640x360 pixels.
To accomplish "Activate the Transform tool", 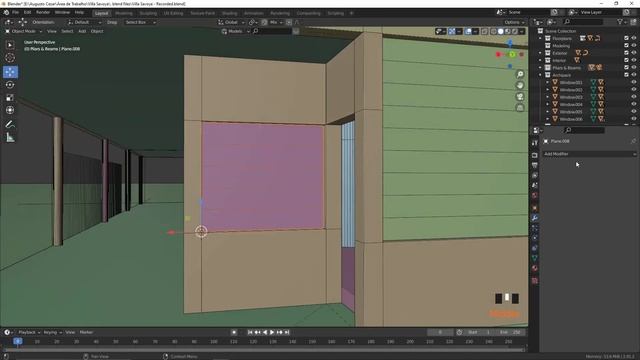I will click(x=10, y=110).
